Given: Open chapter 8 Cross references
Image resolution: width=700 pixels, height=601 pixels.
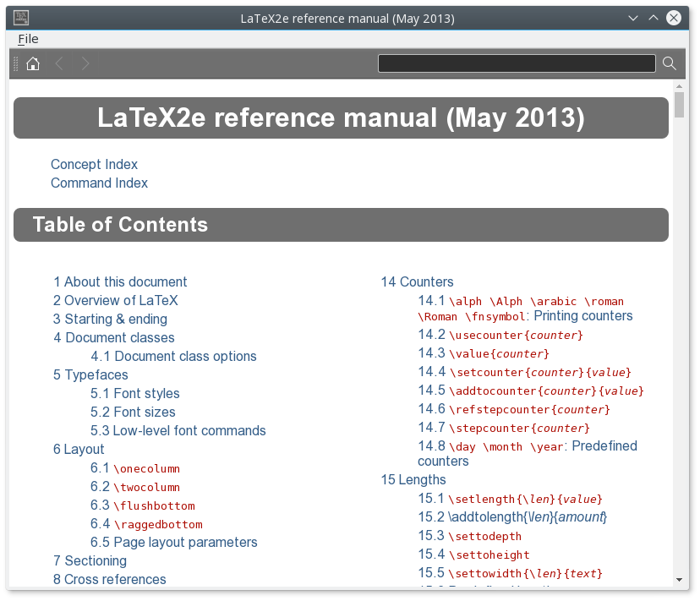Looking at the screenshot, I should (109, 580).
